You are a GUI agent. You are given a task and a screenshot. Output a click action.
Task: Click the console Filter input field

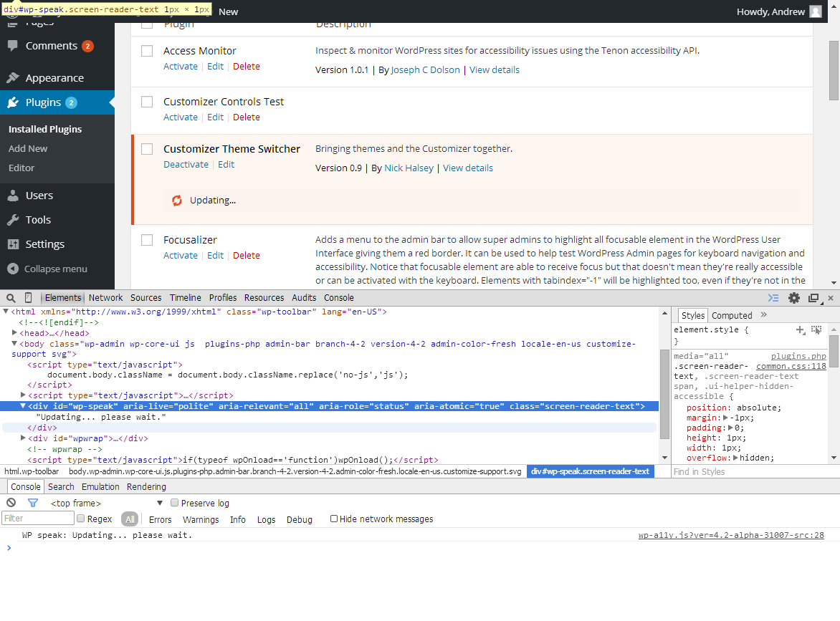coord(37,518)
